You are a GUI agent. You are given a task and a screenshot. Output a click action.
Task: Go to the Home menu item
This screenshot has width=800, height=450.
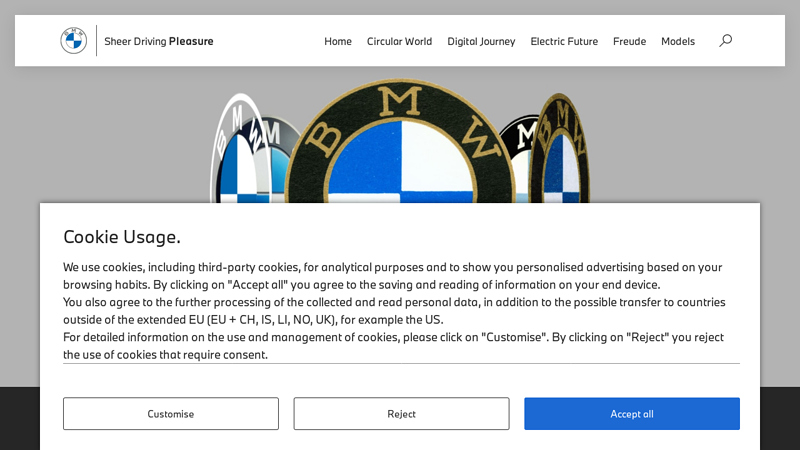338,41
